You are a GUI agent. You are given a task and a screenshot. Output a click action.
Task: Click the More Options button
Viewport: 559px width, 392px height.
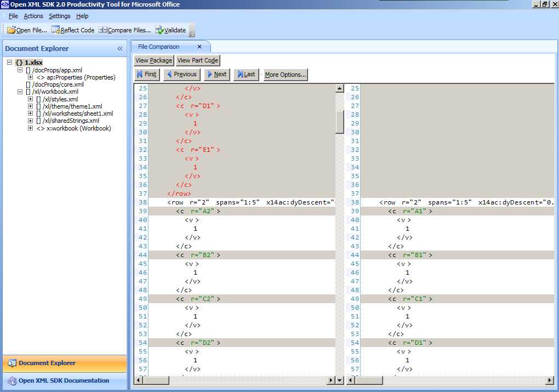pos(285,75)
